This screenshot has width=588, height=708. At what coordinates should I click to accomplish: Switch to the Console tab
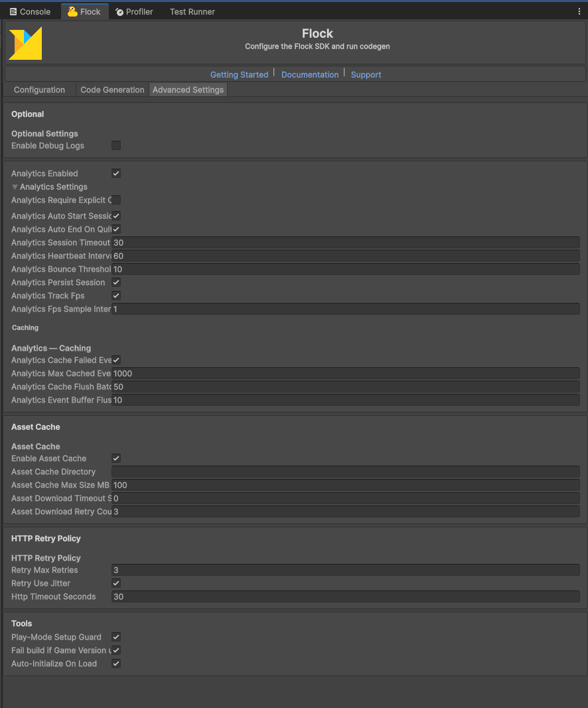[31, 12]
